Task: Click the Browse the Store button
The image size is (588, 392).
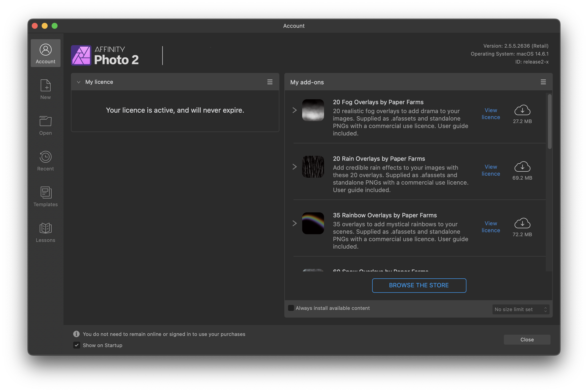Action: (419, 285)
